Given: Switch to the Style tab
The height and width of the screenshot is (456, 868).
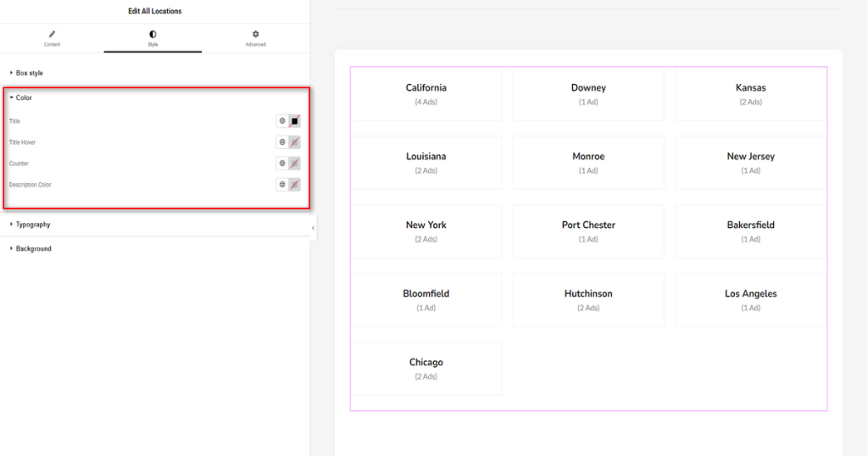Looking at the screenshot, I should click(x=153, y=38).
